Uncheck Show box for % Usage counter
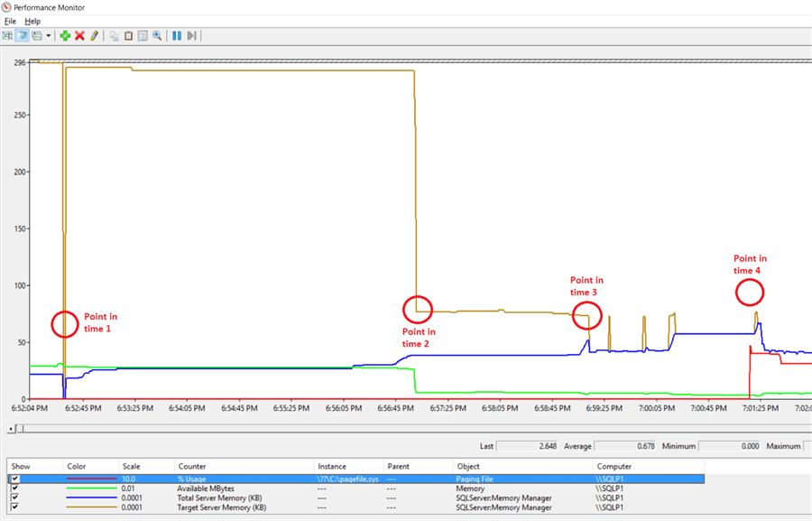The width and height of the screenshot is (812, 521). (x=14, y=479)
